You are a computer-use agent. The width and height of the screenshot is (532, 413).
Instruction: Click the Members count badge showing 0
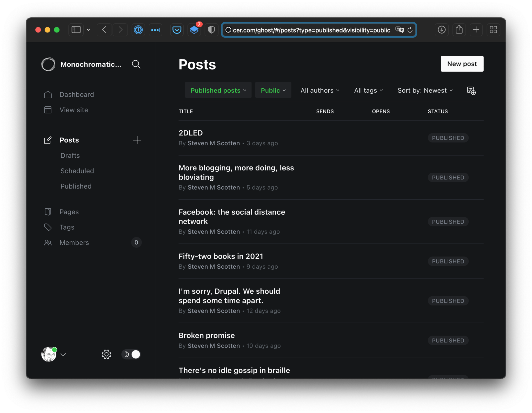(136, 242)
